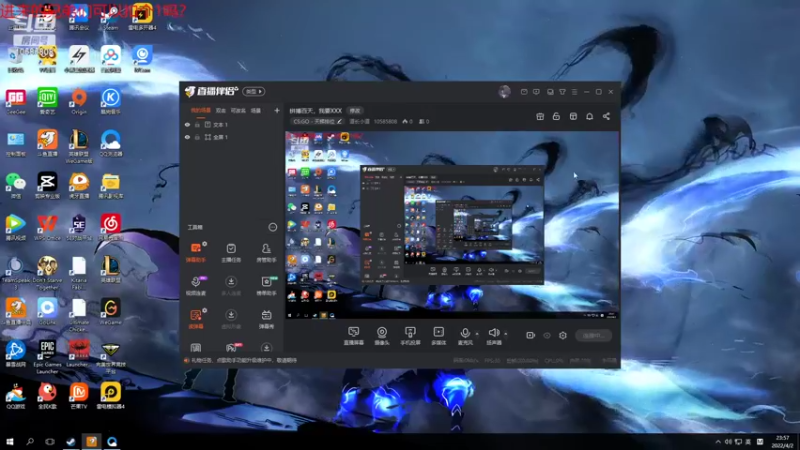Open the GeeGee desktop shortcut
This screenshot has height=450, width=800.
tap(15, 102)
